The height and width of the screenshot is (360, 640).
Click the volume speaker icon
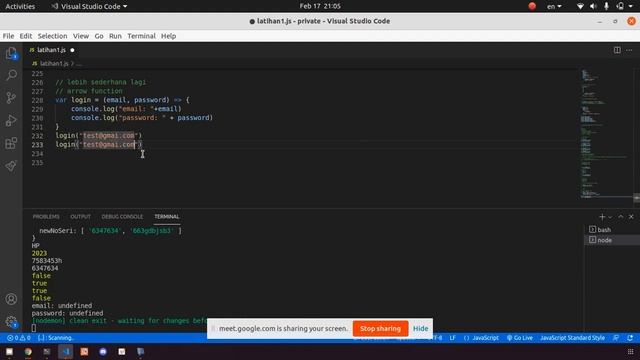593,6
